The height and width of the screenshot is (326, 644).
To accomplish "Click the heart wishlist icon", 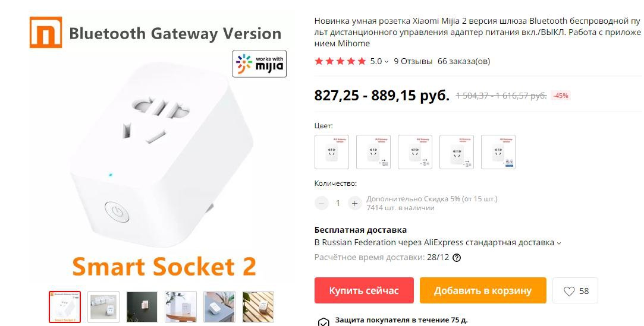I will (x=569, y=291).
